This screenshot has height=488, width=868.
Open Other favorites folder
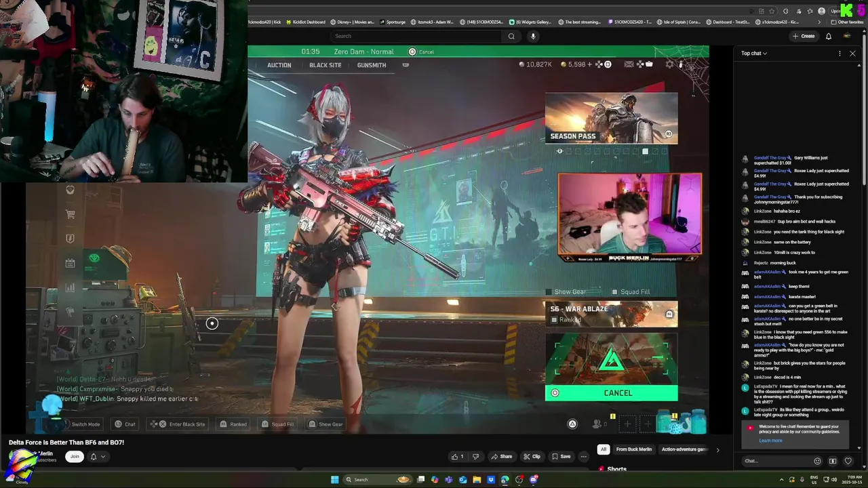(846, 22)
